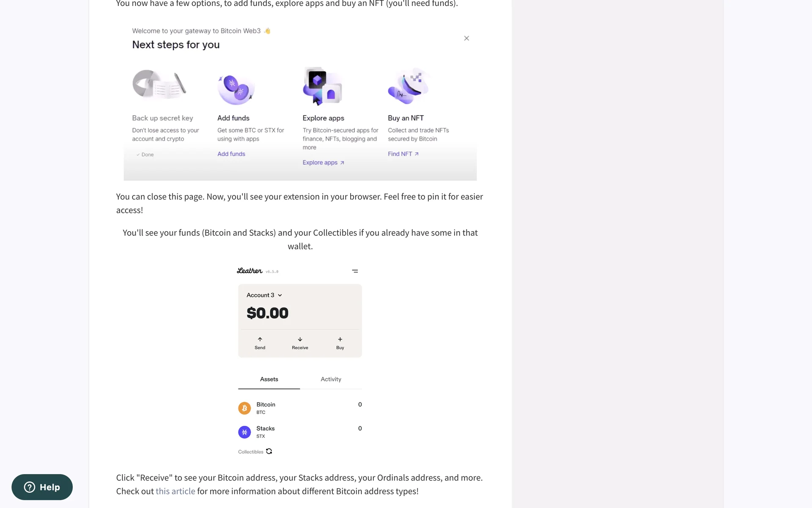The height and width of the screenshot is (508, 812).
Task: Click the Add funds link
Action: click(x=231, y=154)
